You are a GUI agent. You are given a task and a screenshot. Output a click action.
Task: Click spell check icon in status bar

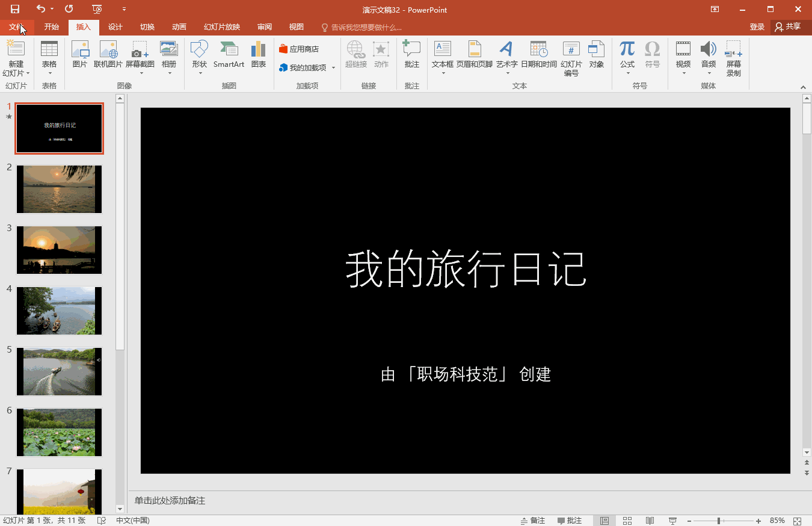(x=102, y=521)
